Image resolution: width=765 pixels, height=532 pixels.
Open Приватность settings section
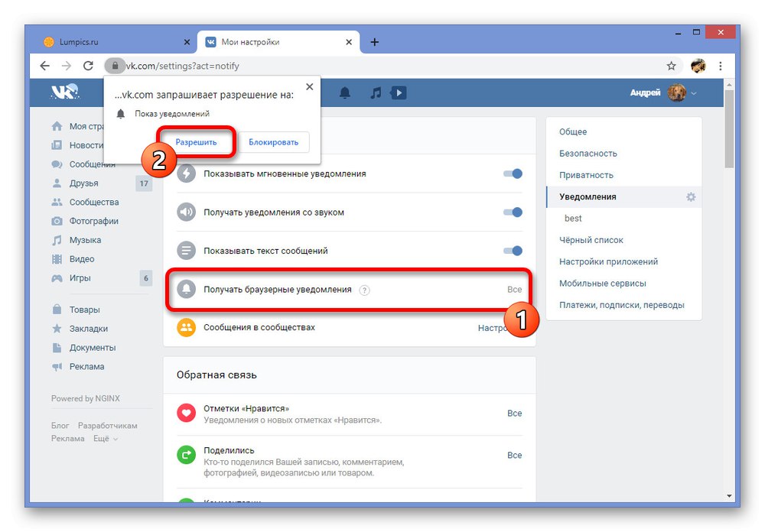[x=586, y=175]
